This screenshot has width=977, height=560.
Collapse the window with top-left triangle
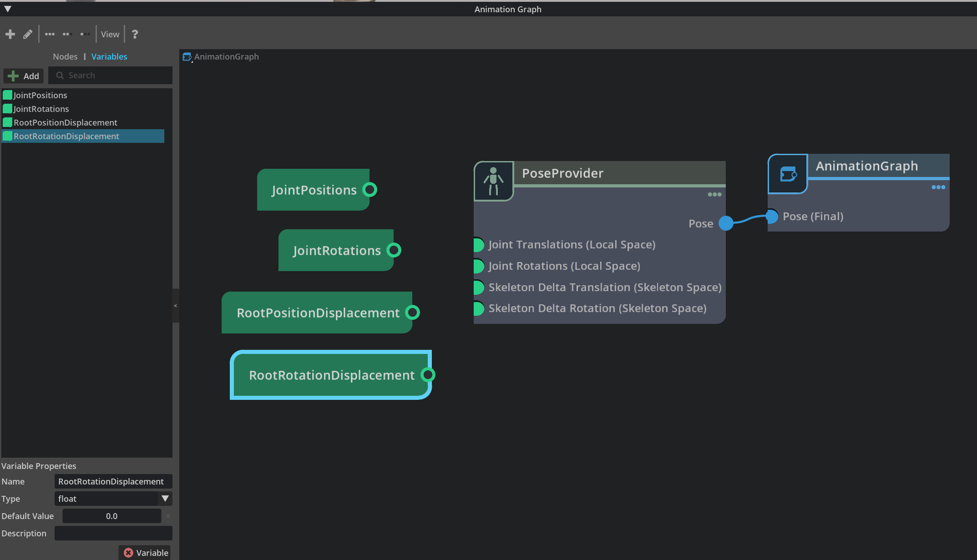8,9
